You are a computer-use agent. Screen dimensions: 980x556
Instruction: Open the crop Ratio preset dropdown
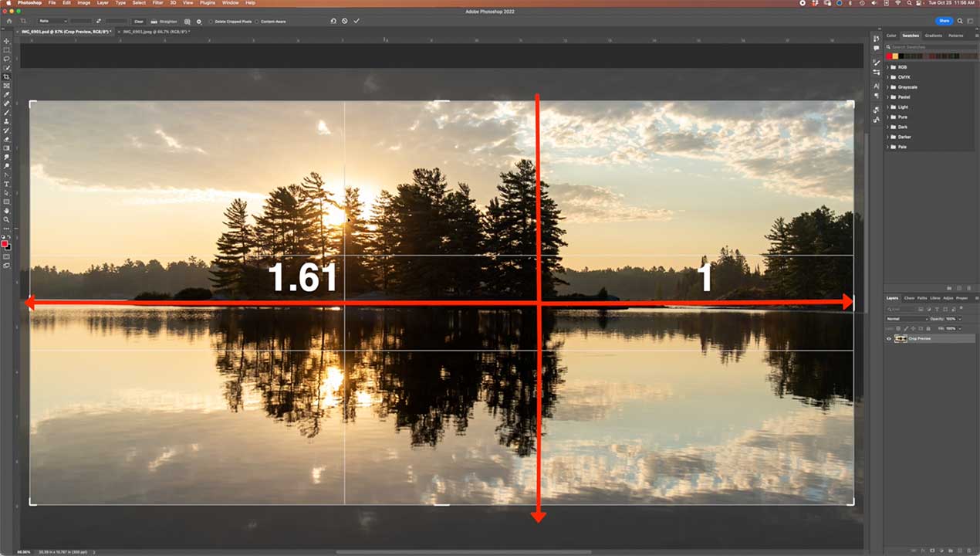(53, 21)
